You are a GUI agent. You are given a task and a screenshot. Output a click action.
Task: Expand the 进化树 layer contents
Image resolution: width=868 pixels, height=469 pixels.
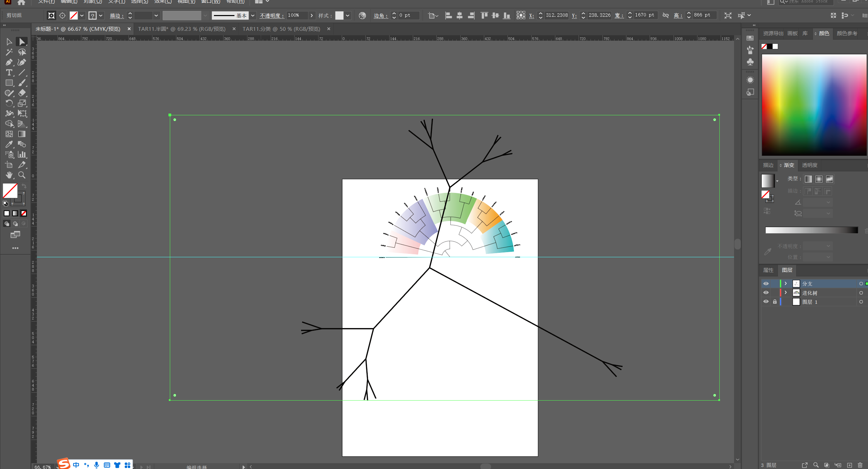(786, 293)
